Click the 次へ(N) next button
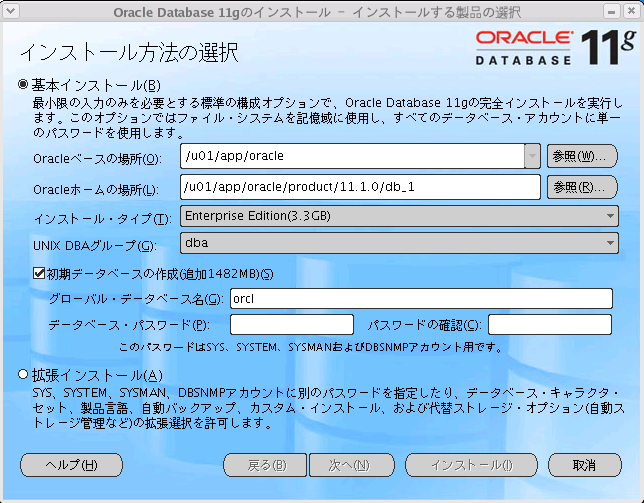 [352, 465]
